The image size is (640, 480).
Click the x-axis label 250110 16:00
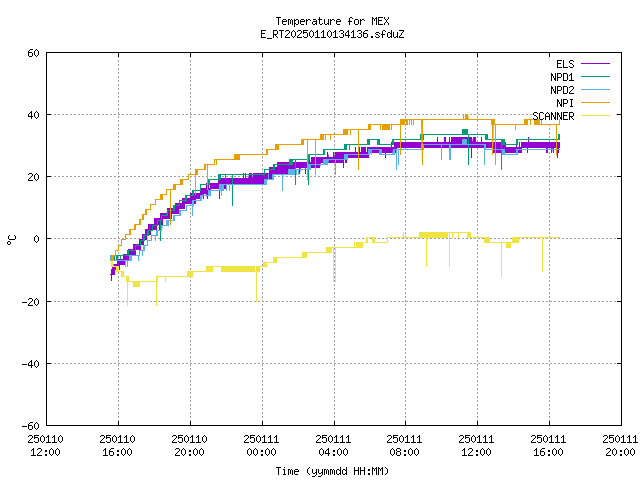[118, 446]
